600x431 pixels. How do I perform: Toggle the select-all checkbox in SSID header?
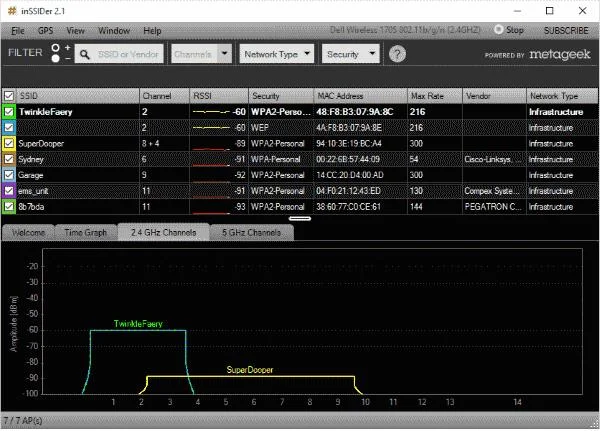point(9,96)
